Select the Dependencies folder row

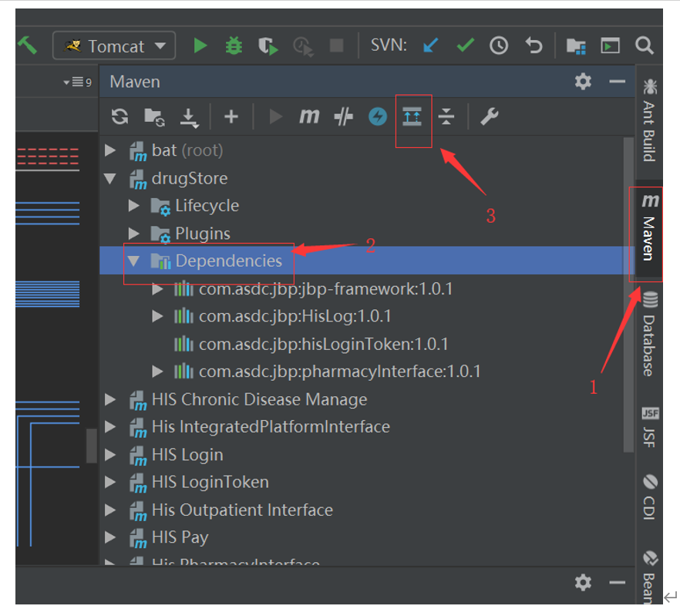(x=367, y=261)
